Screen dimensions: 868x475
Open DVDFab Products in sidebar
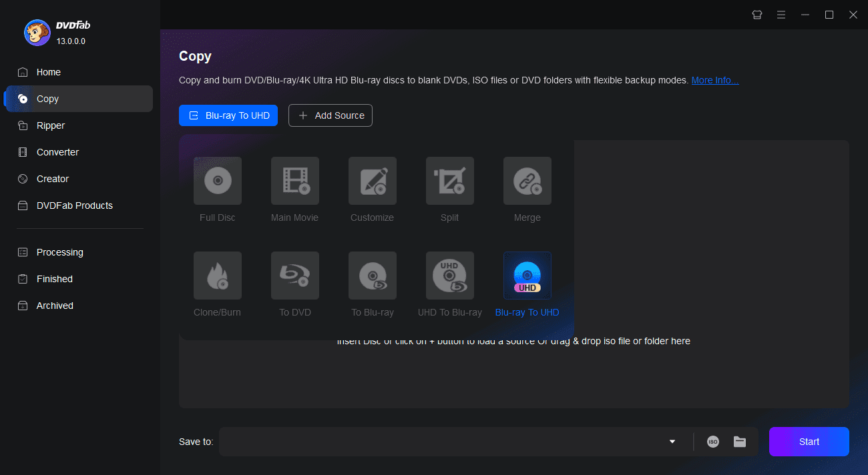point(79,205)
